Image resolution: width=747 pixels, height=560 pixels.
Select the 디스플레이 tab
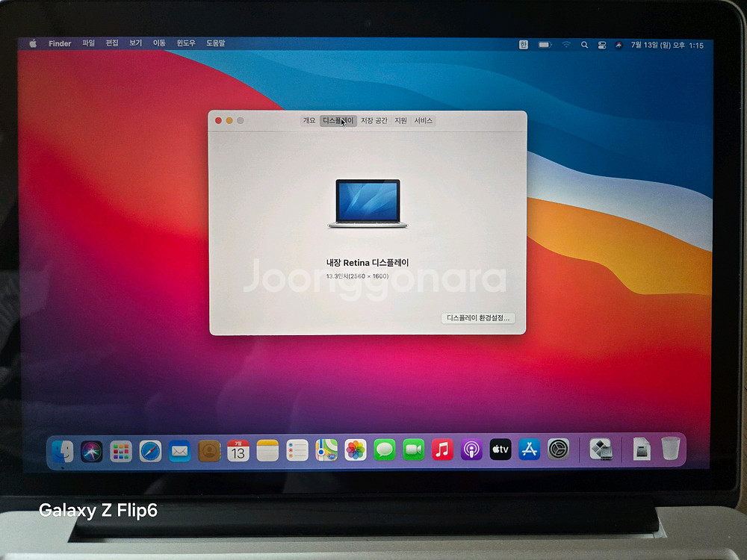tap(338, 120)
